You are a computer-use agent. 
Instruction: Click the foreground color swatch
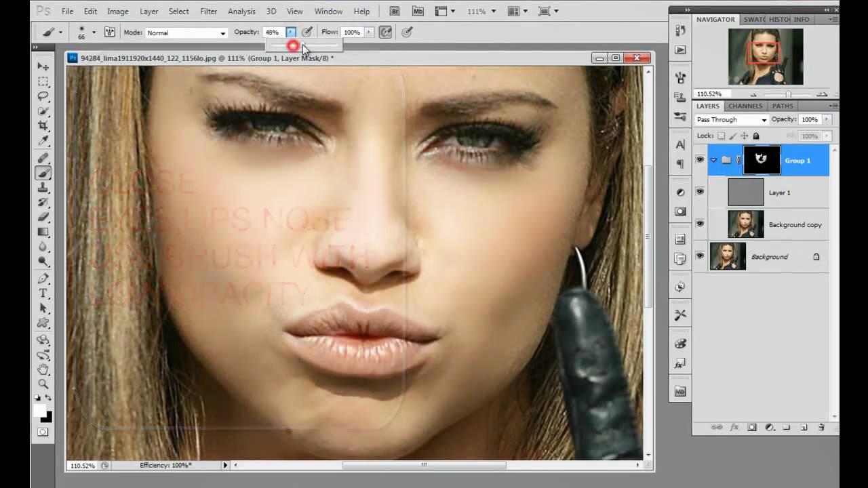pyautogui.click(x=41, y=410)
